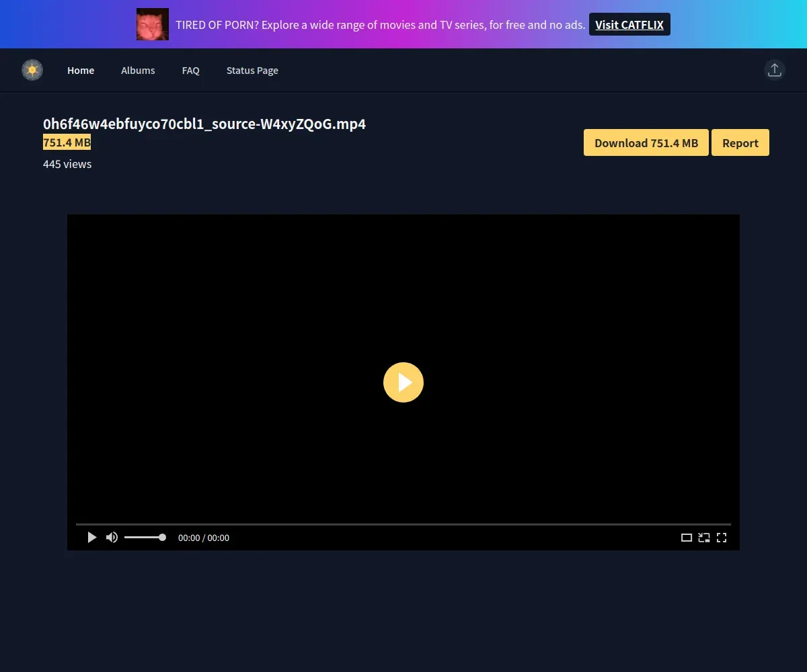Click the 445 views text

click(67, 164)
